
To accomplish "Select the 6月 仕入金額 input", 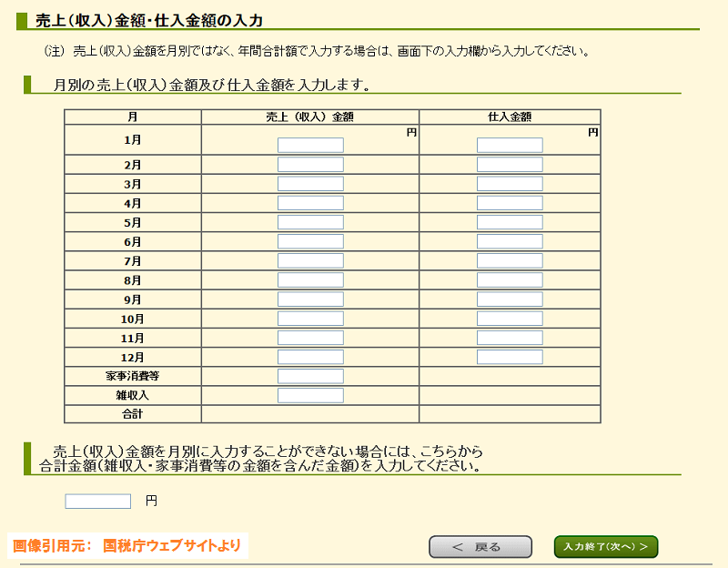I will [510, 241].
